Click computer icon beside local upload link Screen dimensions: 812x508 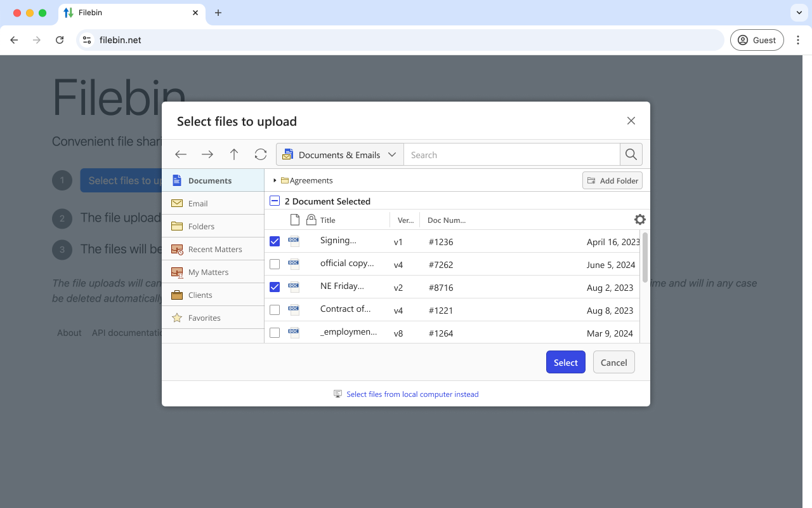click(338, 394)
